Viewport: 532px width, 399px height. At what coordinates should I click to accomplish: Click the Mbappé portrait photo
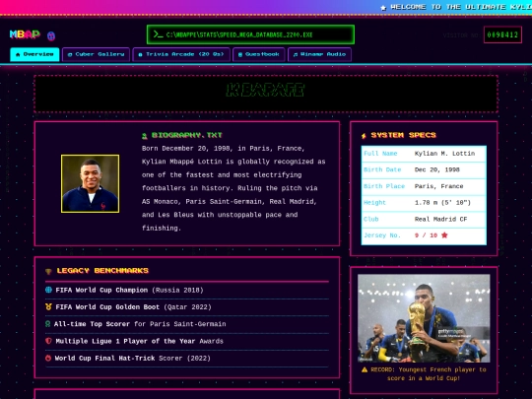click(x=91, y=184)
